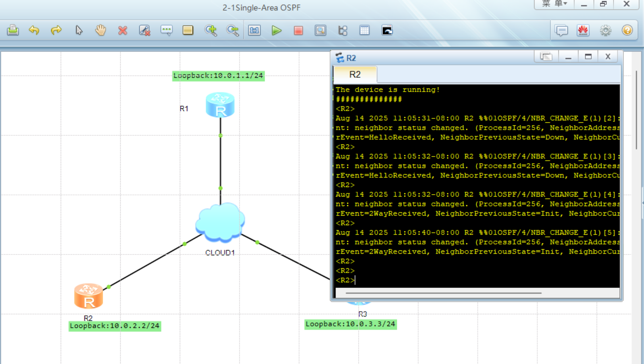Undo the last action

click(x=34, y=30)
